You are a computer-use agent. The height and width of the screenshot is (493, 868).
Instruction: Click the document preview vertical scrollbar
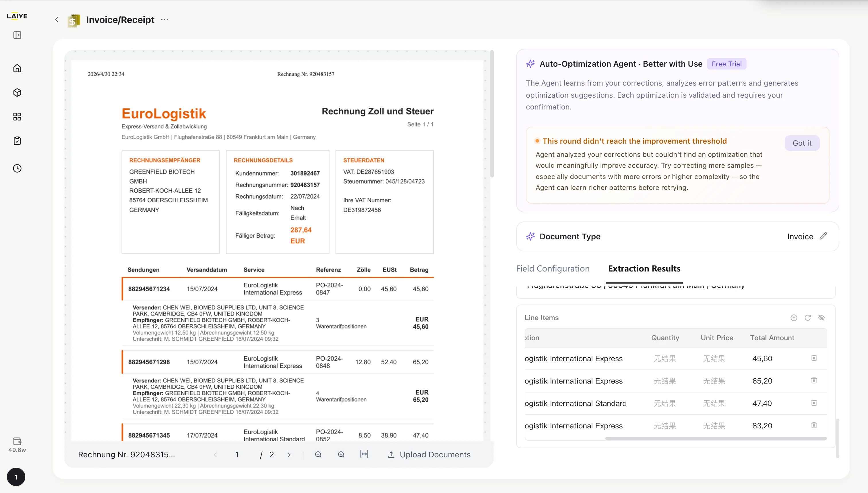492,113
